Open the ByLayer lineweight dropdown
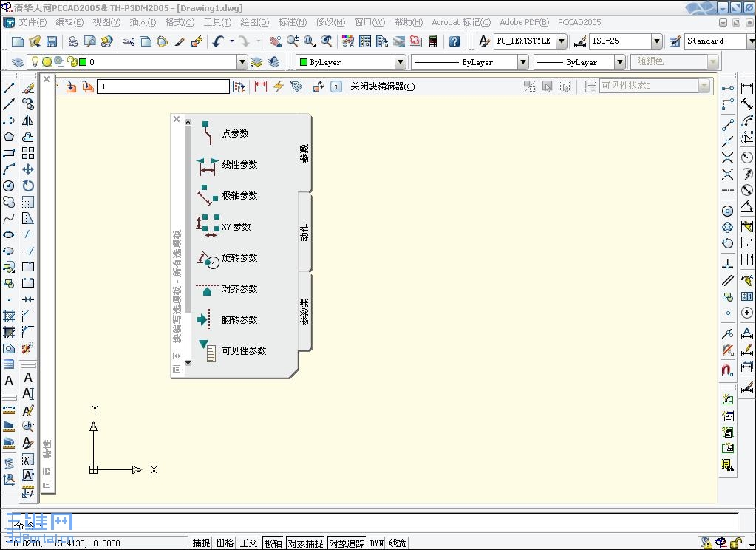 point(620,62)
